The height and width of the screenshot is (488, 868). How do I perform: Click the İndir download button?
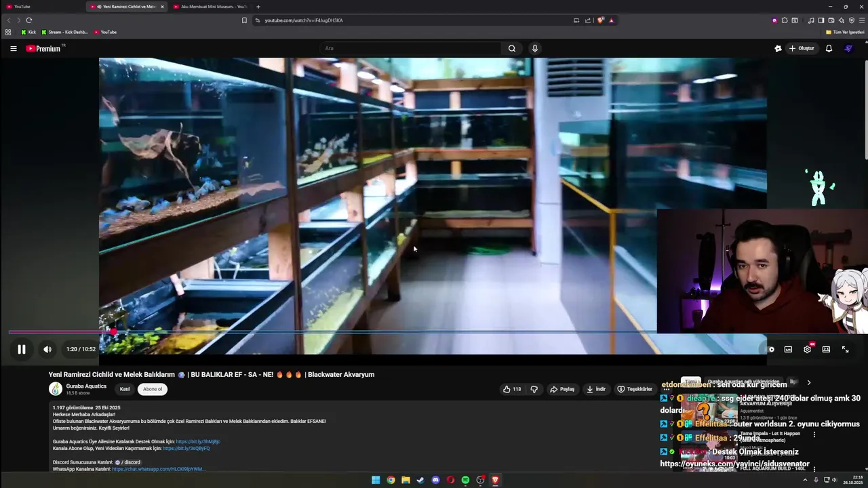(596, 389)
